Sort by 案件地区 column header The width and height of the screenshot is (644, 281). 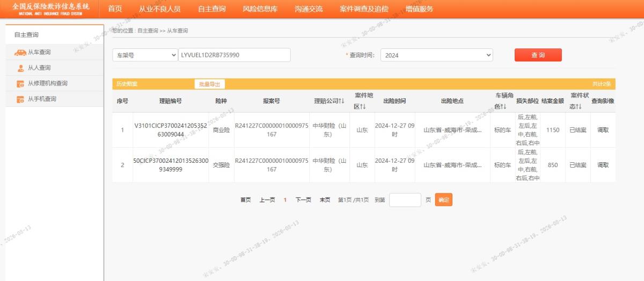click(363, 101)
